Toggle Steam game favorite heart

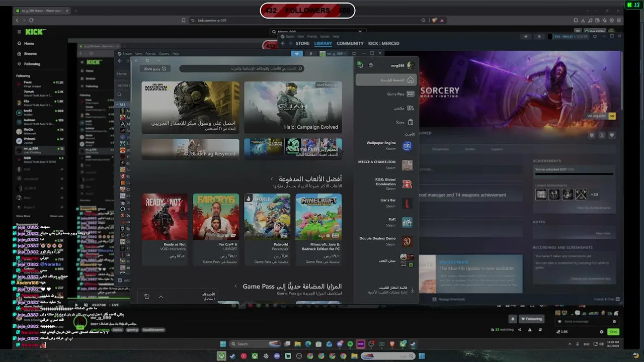612,135
